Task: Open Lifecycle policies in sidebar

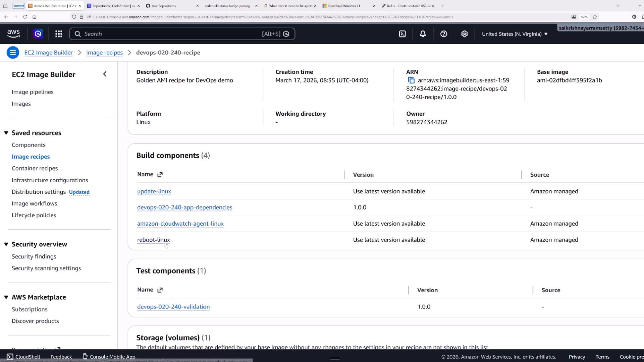Action: pos(34,215)
